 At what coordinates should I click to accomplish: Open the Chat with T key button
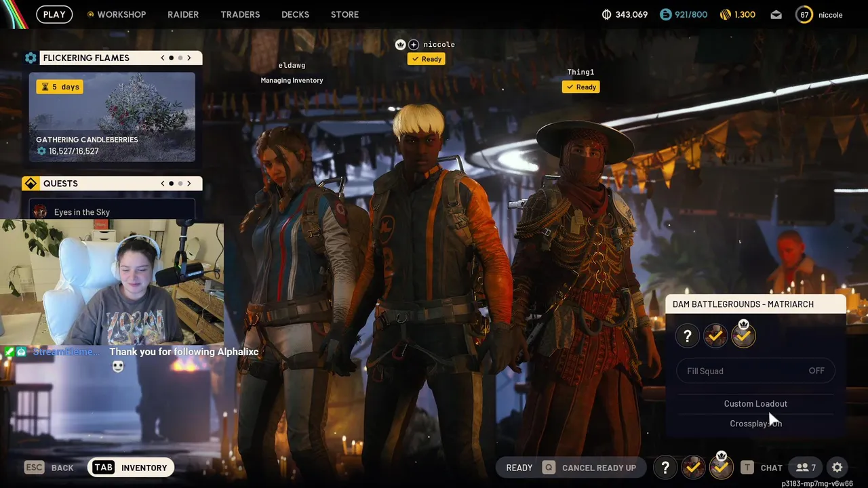pos(762,468)
